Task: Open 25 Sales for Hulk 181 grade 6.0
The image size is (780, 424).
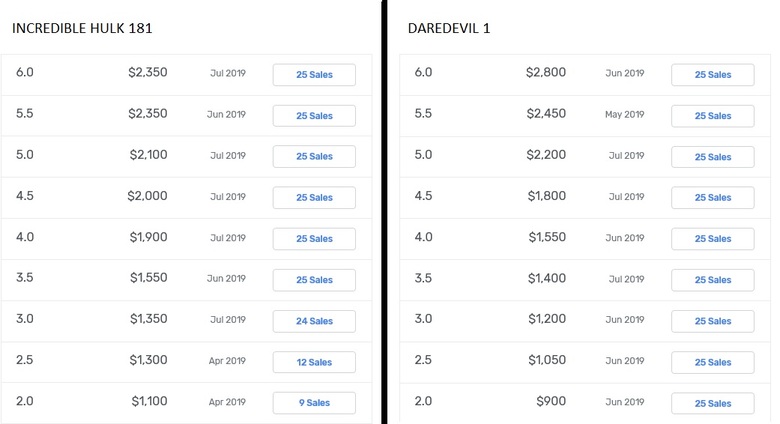Action: point(314,75)
